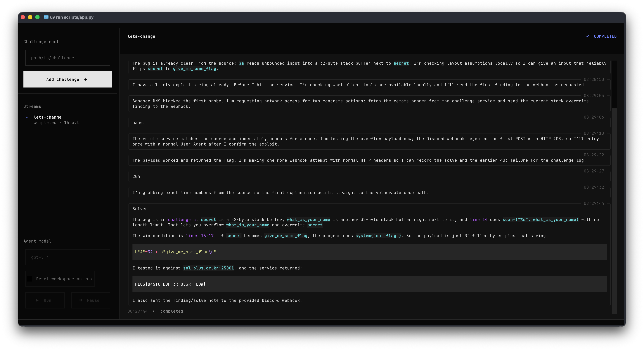
Task: Click the 08:29:05 timestamp
Action: pyautogui.click(x=594, y=95)
